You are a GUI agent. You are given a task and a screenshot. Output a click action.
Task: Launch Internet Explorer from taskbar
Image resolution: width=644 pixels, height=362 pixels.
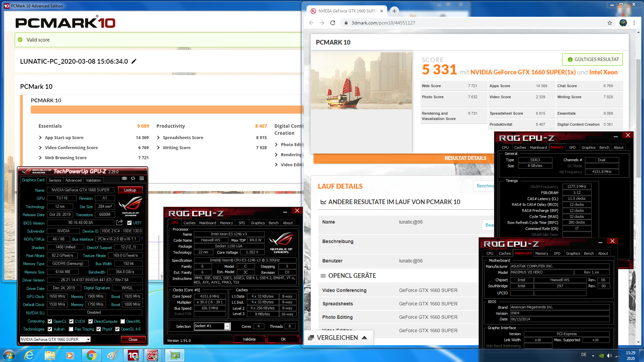[30, 355]
